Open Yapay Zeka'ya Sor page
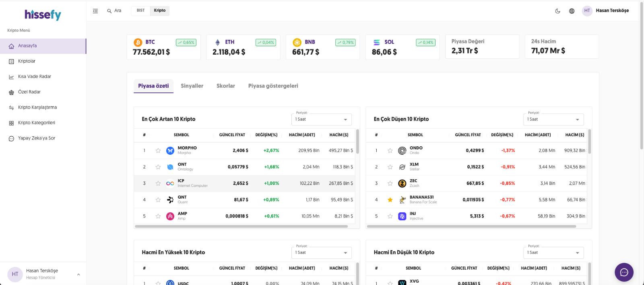This screenshot has width=644, height=285. click(43, 139)
